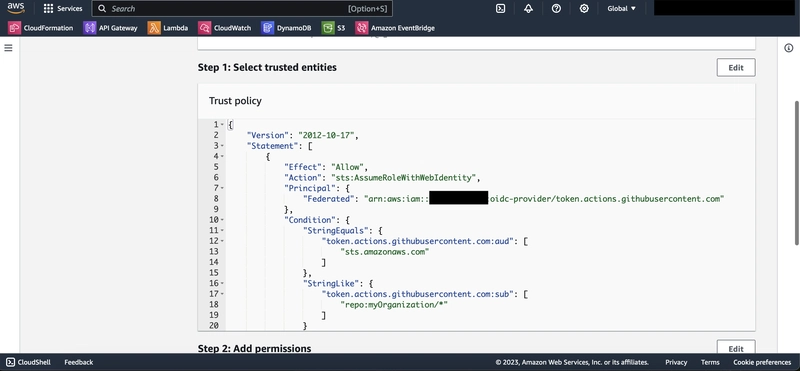Viewport: 800px width, 371px height.
Task: Open Lambda shortcut icon
Action: tap(154, 28)
